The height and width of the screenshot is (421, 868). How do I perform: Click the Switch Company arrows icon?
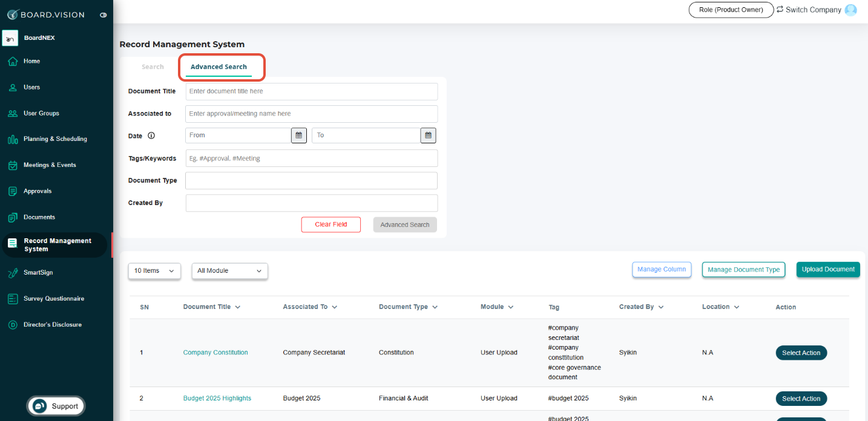tap(780, 9)
